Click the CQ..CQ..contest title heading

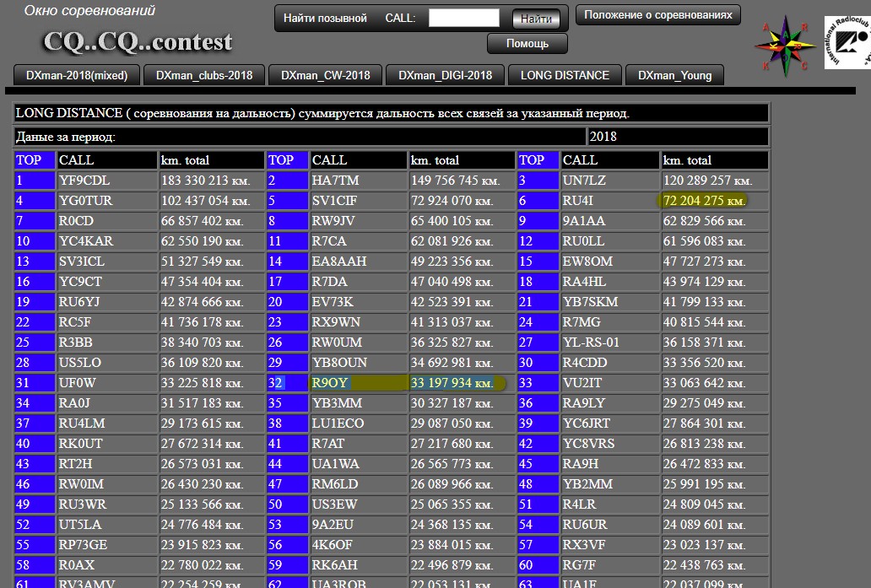tap(138, 41)
